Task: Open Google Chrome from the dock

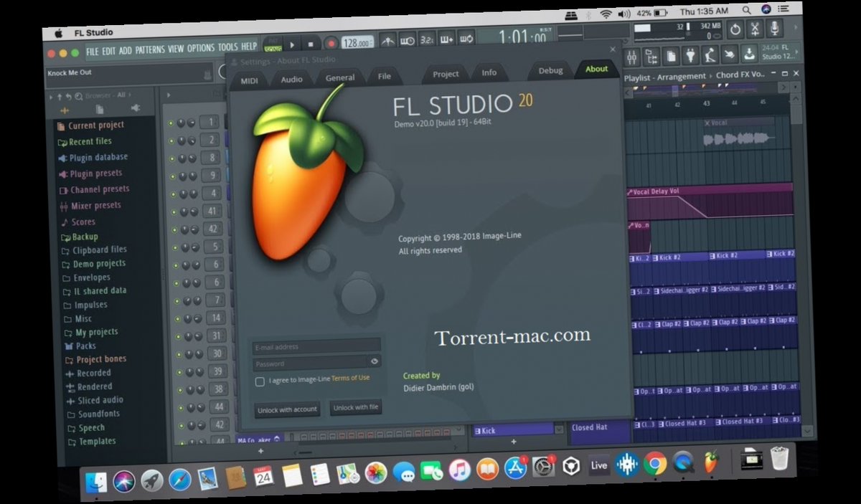Action: coord(654,465)
